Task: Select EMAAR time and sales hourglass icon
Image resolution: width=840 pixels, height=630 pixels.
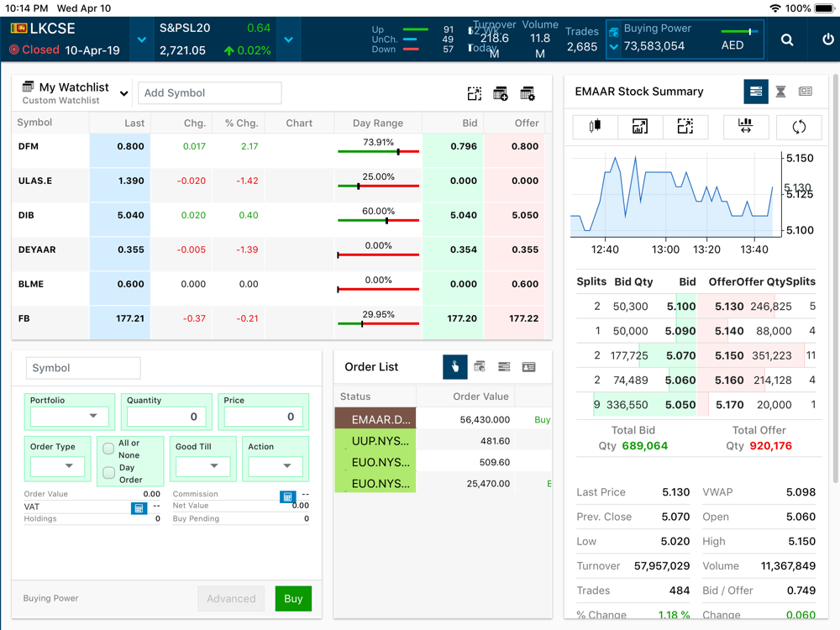Action: [x=780, y=92]
